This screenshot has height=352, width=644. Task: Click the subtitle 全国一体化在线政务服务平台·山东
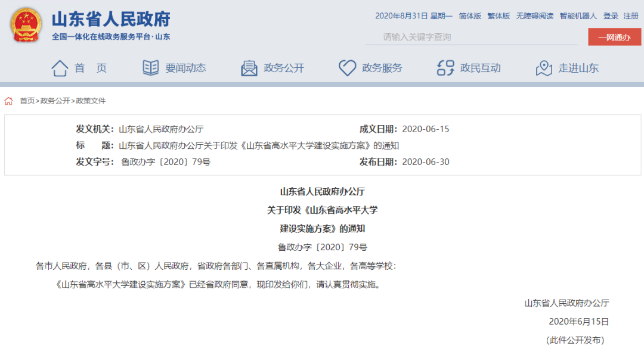click(x=111, y=36)
